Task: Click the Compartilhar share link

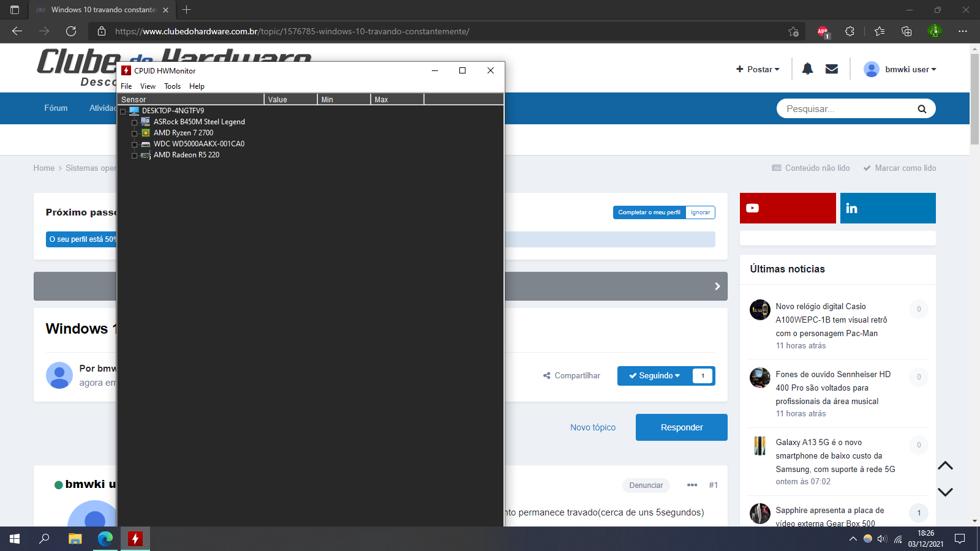Action: pyautogui.click(x=571, y=376)
